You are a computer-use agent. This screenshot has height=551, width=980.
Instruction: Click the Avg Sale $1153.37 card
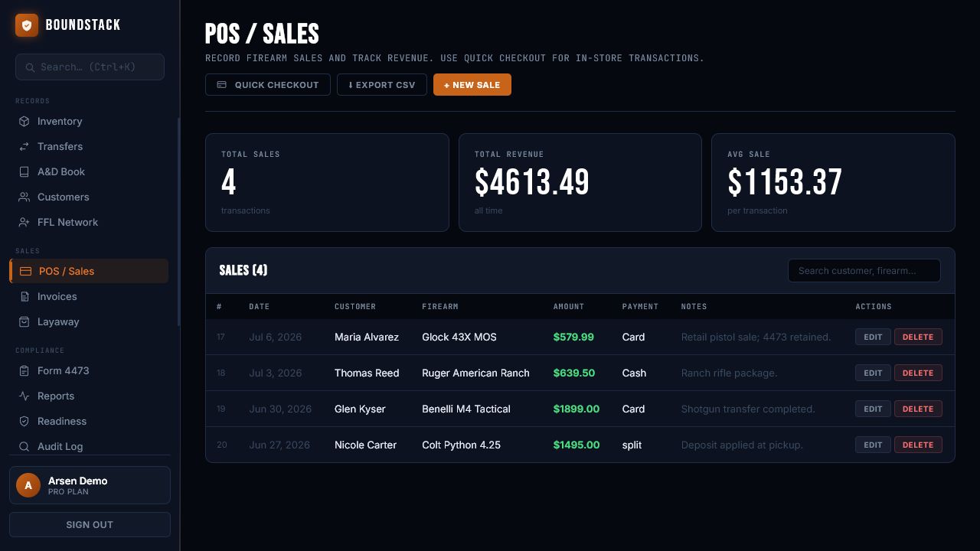[x=833, y=182]
